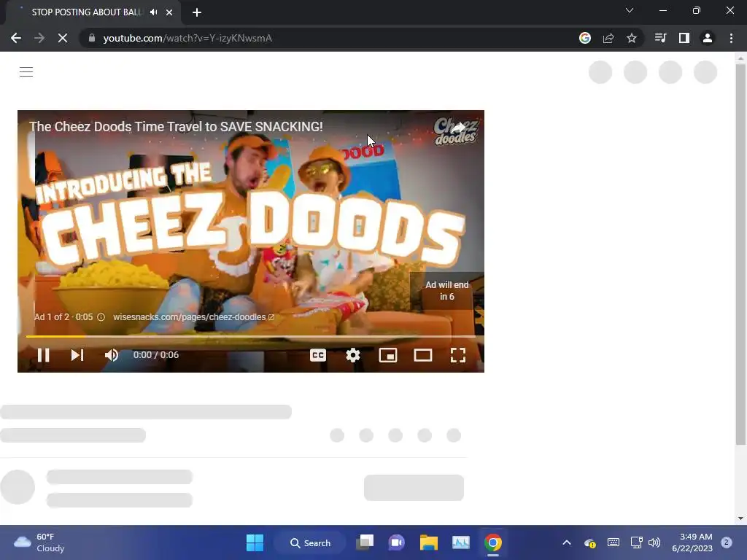Toggle closed captions in player

318,355
